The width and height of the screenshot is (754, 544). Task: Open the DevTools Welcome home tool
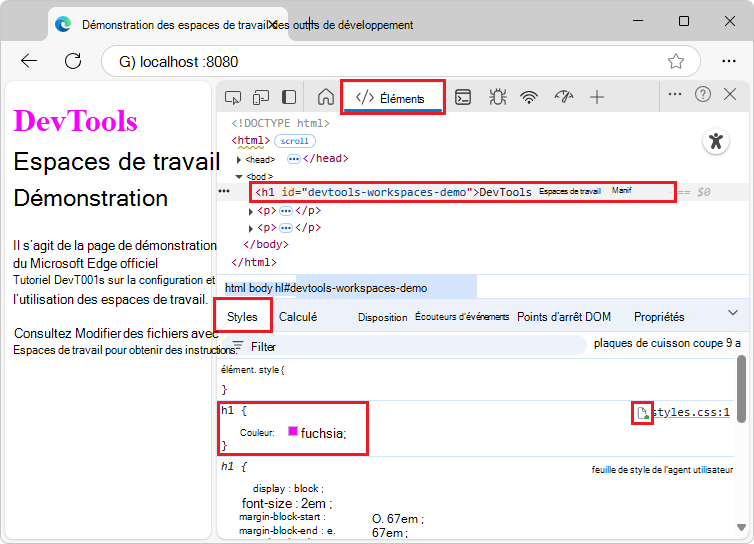(326, 97)
